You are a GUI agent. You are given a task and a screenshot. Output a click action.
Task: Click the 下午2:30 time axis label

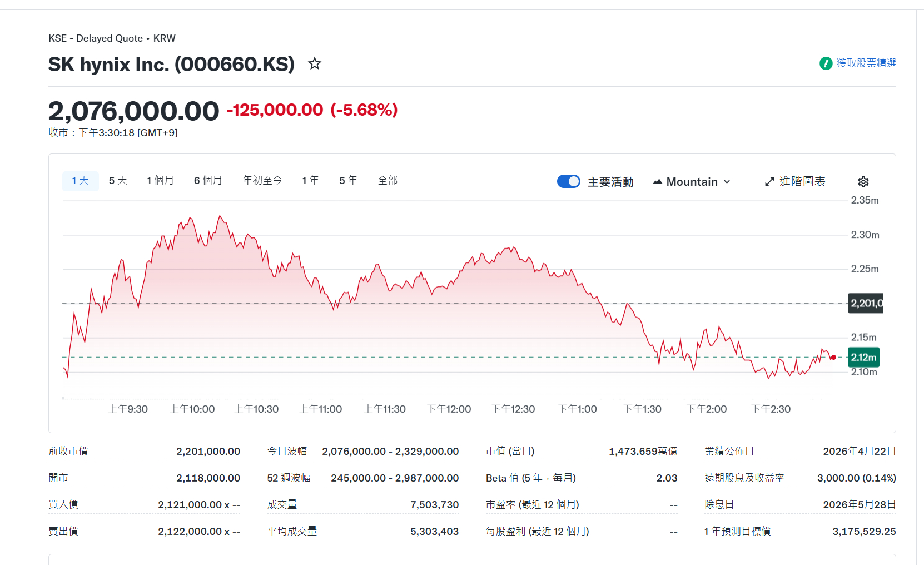tap(771, 409)
